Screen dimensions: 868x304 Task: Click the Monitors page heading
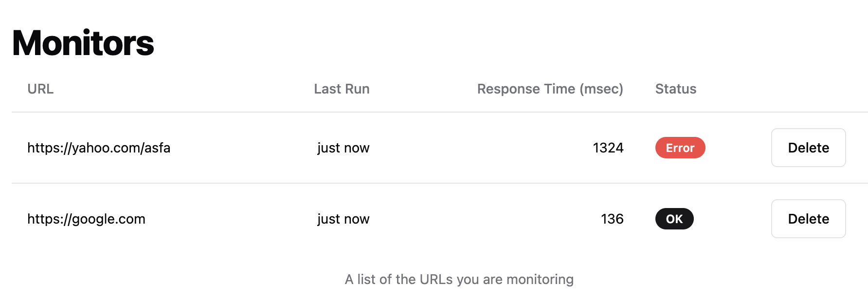point(83,43)
